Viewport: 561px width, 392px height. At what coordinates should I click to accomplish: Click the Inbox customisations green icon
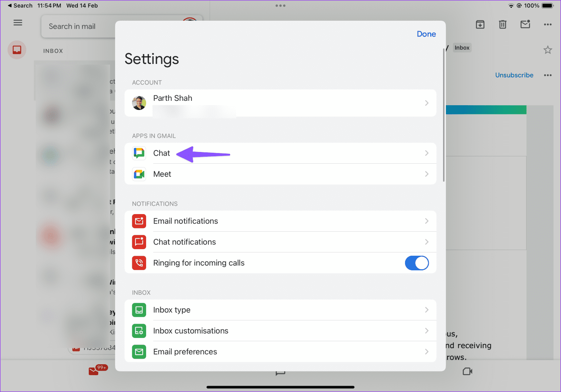(139, 331)
